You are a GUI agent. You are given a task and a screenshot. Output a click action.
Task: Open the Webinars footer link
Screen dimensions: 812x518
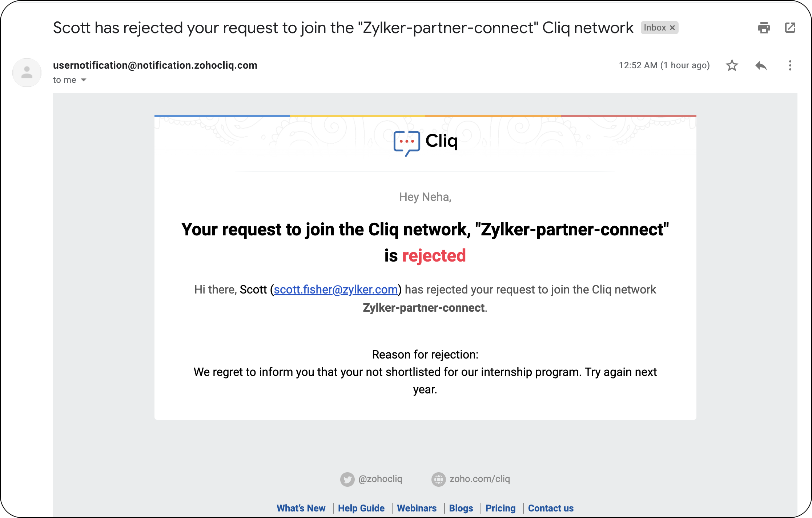point(417,508)
